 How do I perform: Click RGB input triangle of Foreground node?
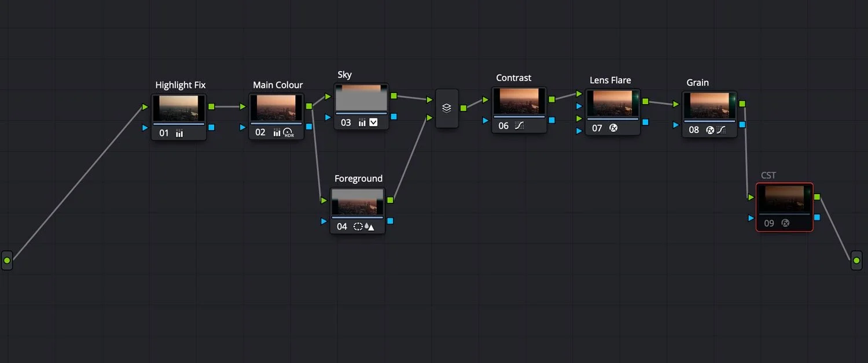click(324, 201)
